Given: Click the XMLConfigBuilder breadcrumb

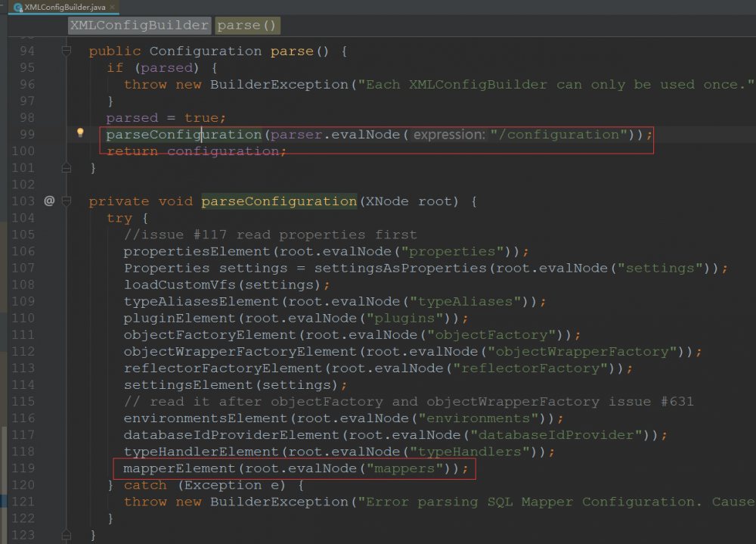Looking at the screenshot, I should click(x=139, y=25).
